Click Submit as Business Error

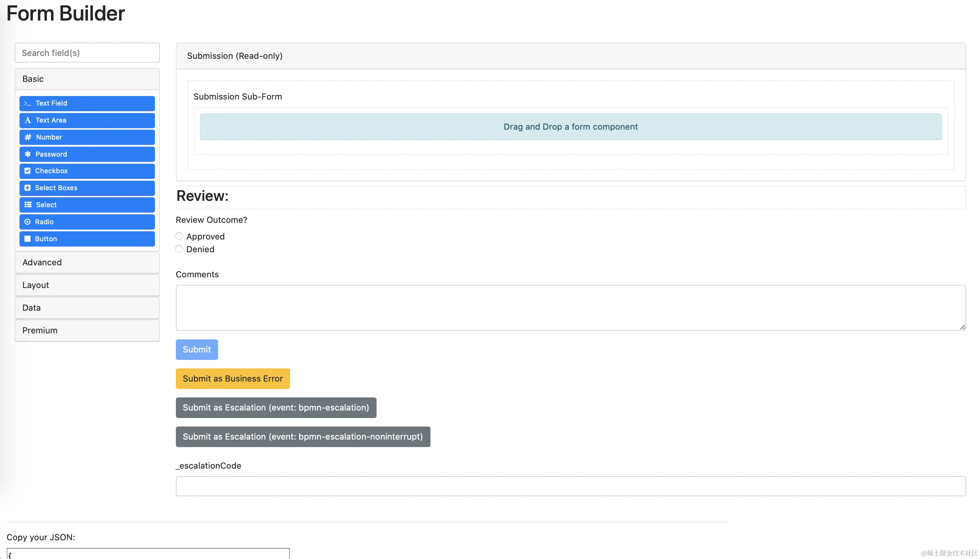click(233, 378)
